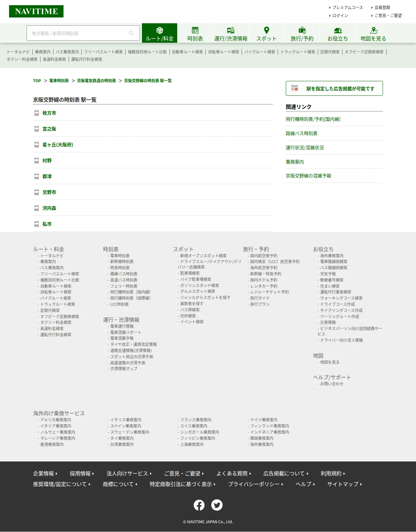Screen dimensions: 416x532
Task: Focus the 地点検索 search field
Action: 83,33
